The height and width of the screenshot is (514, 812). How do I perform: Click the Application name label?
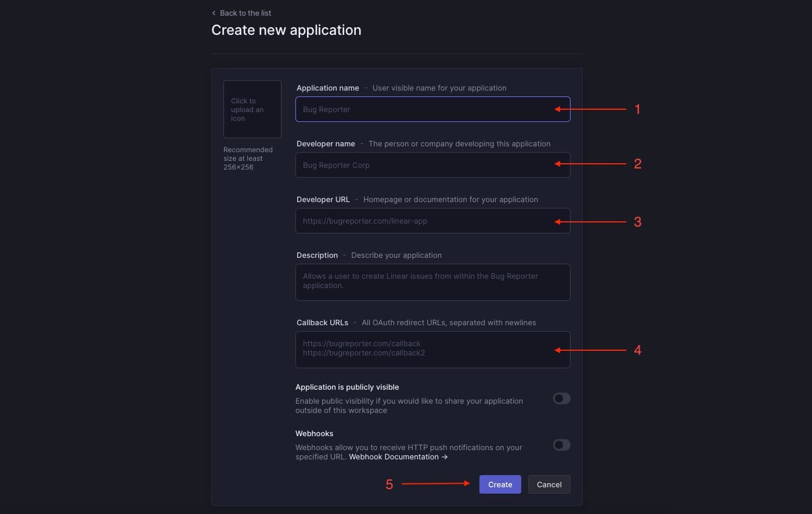pos(327,88)
